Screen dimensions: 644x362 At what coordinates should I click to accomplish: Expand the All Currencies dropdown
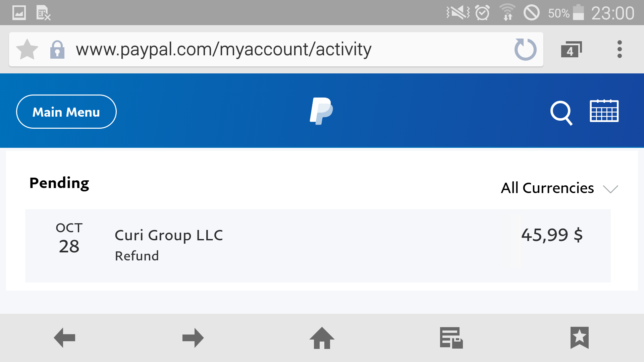559,188
